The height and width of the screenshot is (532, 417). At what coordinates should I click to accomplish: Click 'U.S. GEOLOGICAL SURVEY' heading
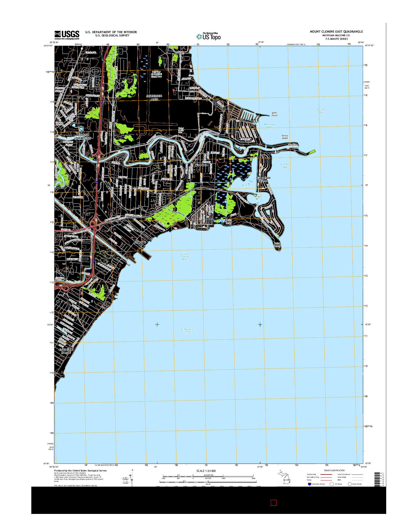(112, 35)
